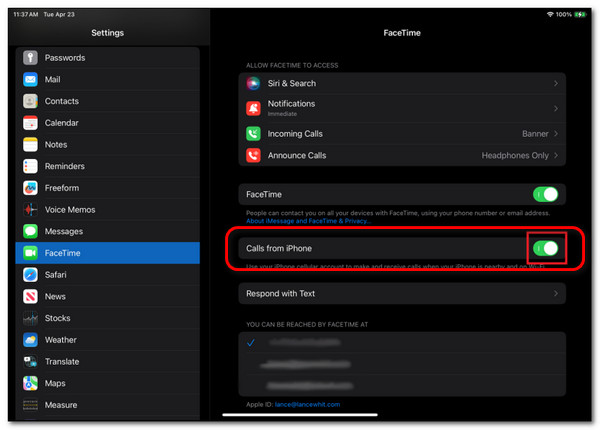Screen dimensions: 600x430
Task: Tap the Reminders app icon
Action: [x=30, y=166]
